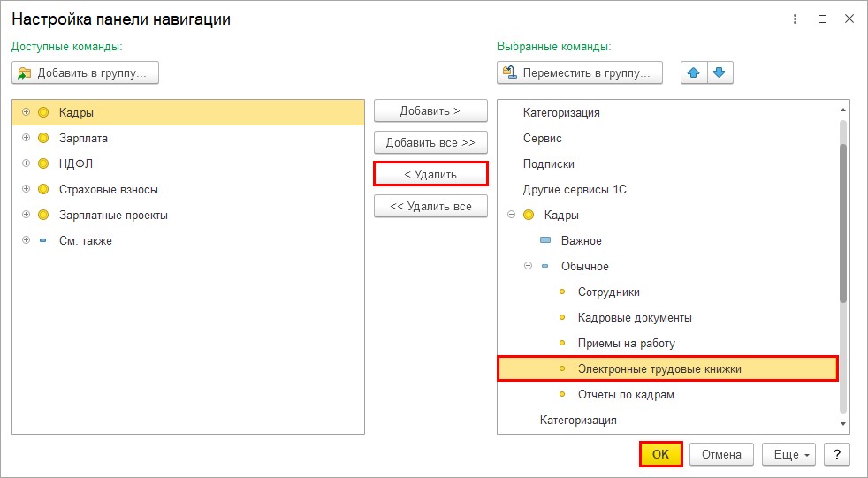This screenshot has height=478, width=868.
Task: Maximize the settings dialog window
Action: pos(823,19)
